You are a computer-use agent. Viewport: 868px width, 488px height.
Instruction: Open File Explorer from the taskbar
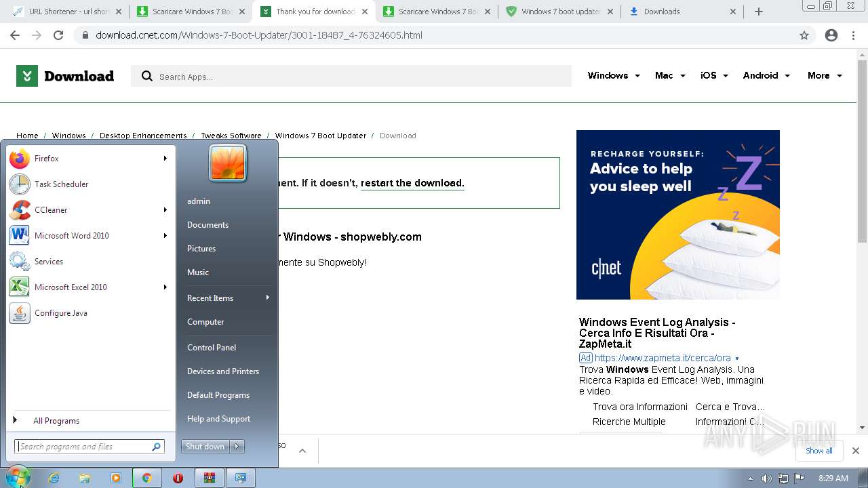[85, 478]
